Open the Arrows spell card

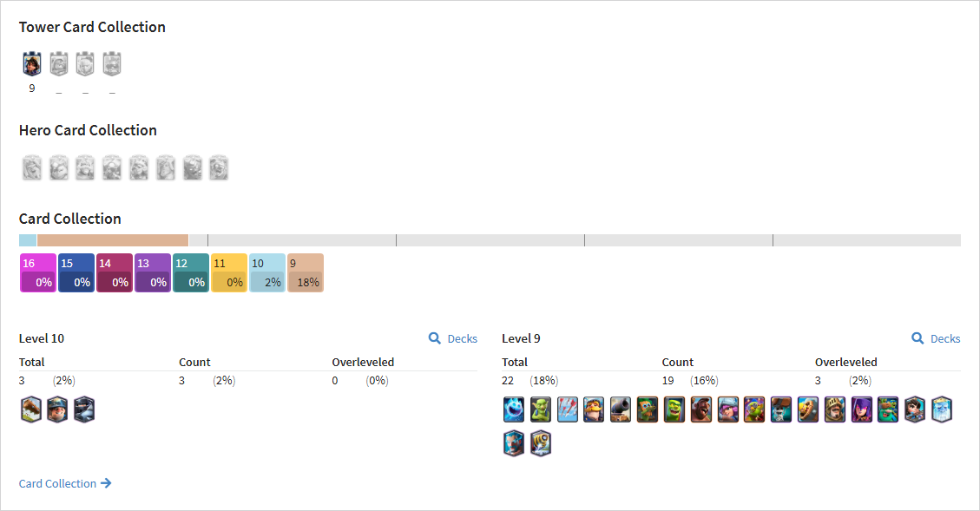(x=568, y=409)
